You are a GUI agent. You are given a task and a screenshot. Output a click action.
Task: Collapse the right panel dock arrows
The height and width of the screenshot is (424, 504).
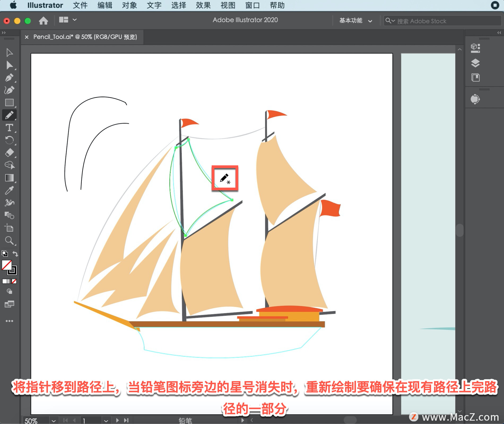(499, 33)
